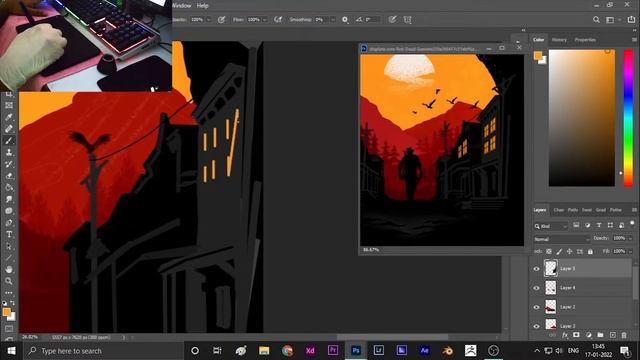
Task: Click the Search magnifier icon
Action: (596, 19)
